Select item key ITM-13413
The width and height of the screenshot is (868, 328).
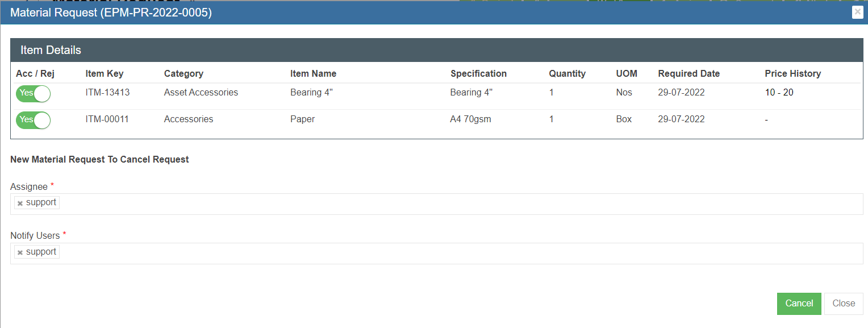[x=107, y=93]
